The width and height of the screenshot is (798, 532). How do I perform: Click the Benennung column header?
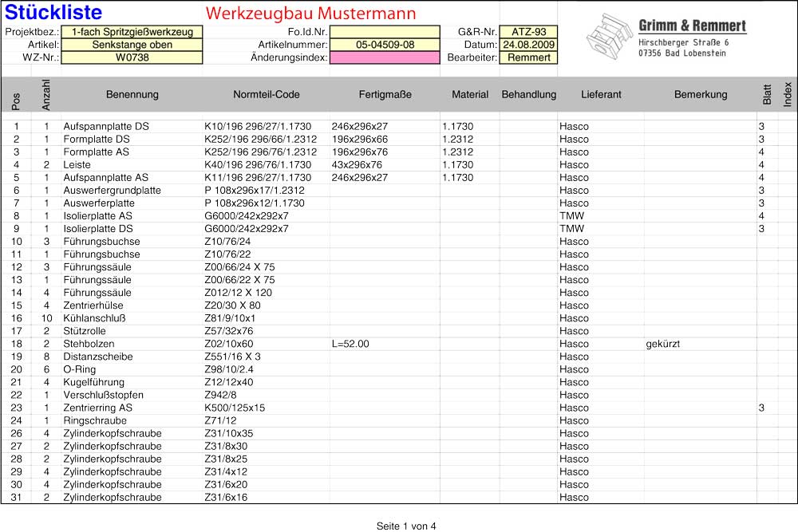132,94
